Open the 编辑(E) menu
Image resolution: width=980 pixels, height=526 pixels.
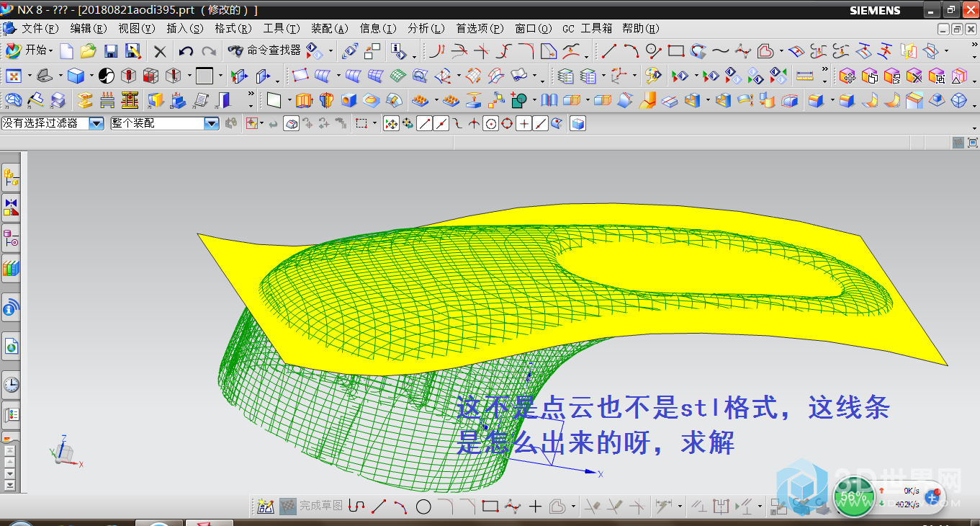pos(89,28)
